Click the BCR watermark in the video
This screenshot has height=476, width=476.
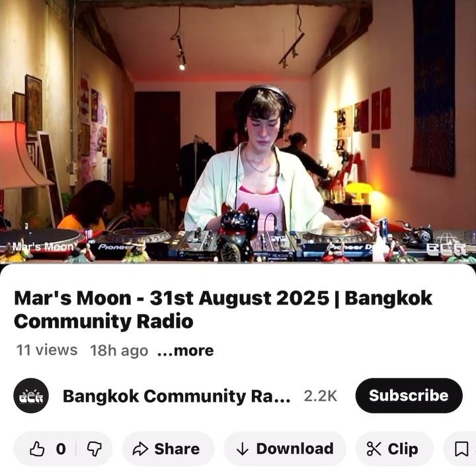click(446, 249)
